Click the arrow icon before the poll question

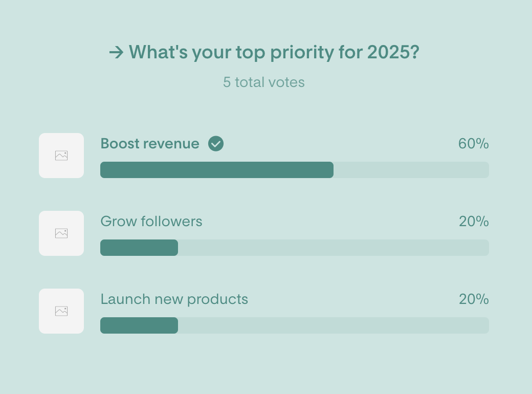tap(116, 53)
